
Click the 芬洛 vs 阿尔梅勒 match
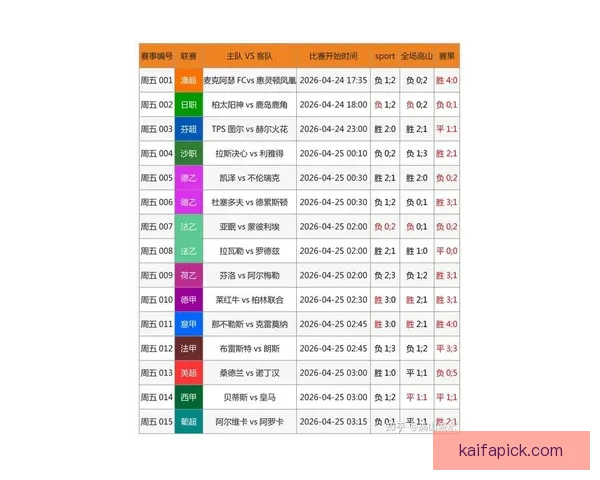(x=249, y=275)
